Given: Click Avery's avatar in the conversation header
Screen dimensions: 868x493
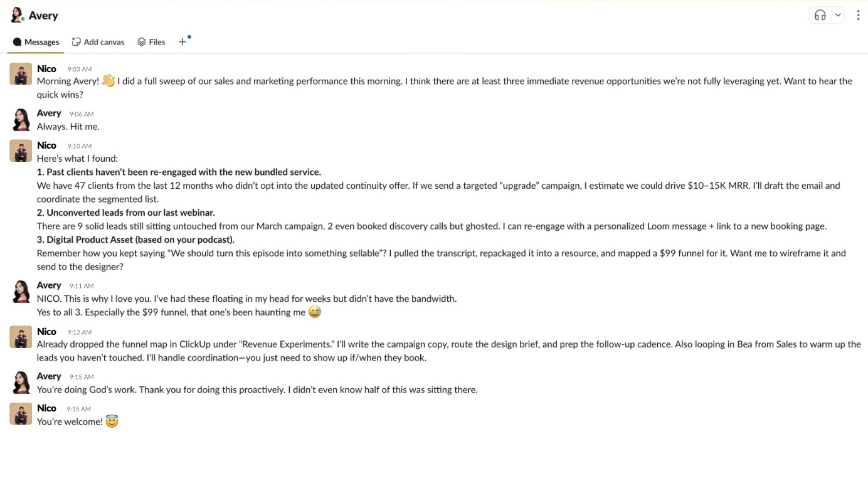Looking at the screenshot, I should (x=17, y=15).
